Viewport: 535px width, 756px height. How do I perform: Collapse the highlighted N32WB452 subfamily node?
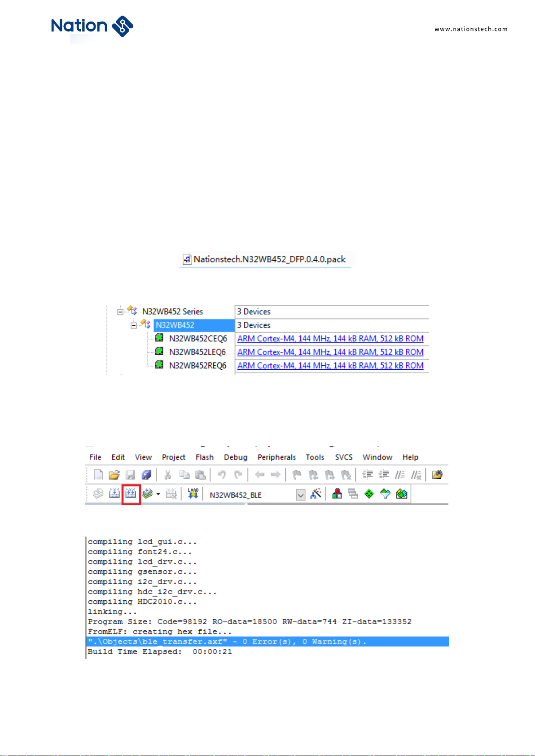(x=134, y=325)
